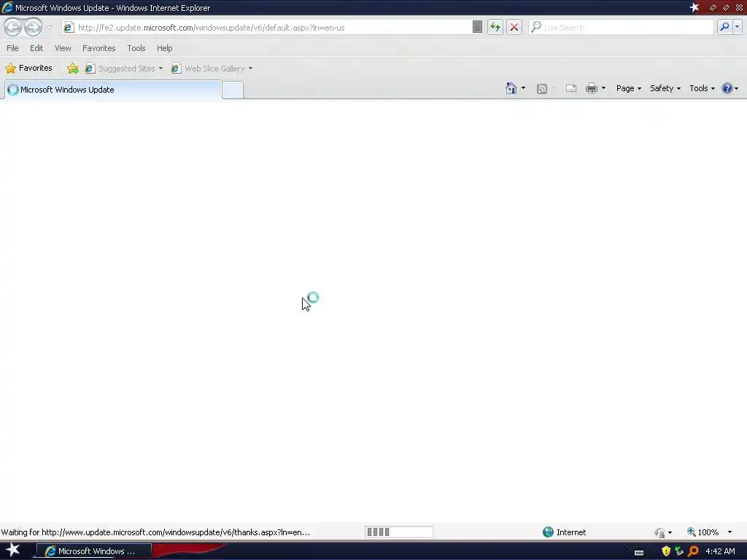Screen dimensions: 747x560
Task: Open the Safety command bar menu
Action: tap(665, 88)
